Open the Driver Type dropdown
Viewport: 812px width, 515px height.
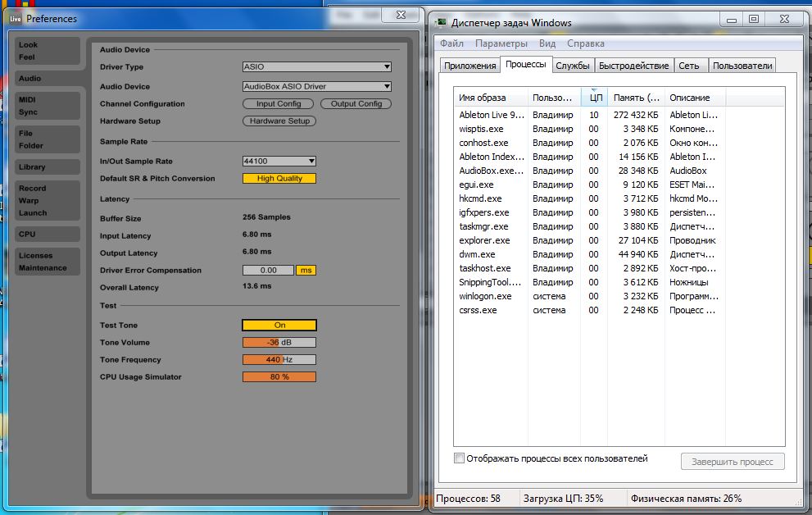(316, 67)
